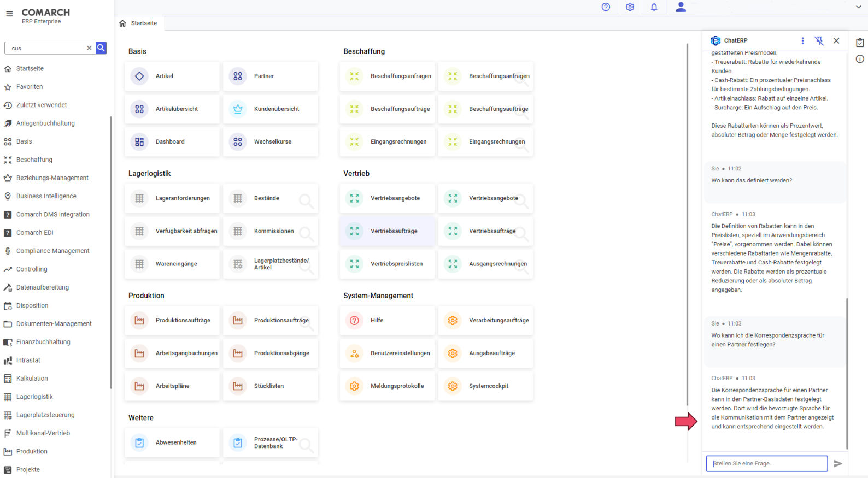Open the help question mark icon
The width and height of the screenshot is (868, 478).
click(x=606, y=7)
